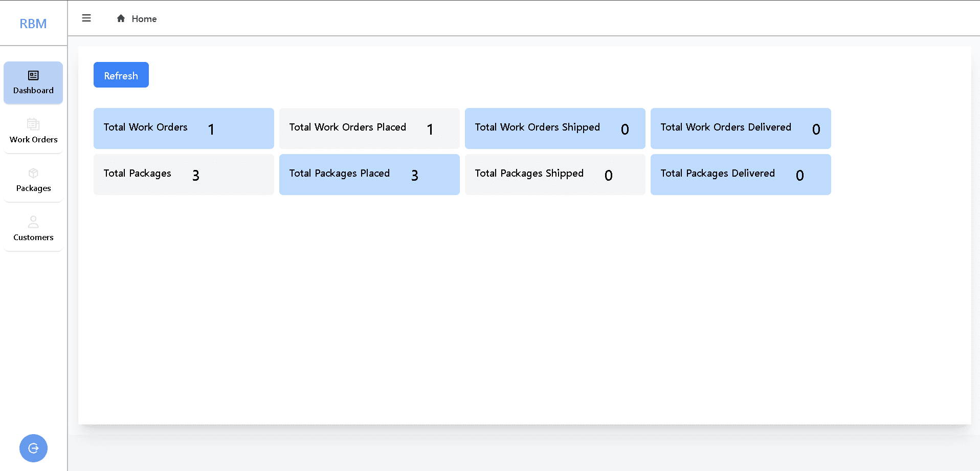
Task: Click the Total Work Orders Placed label
Action: (x=348, y=127)
